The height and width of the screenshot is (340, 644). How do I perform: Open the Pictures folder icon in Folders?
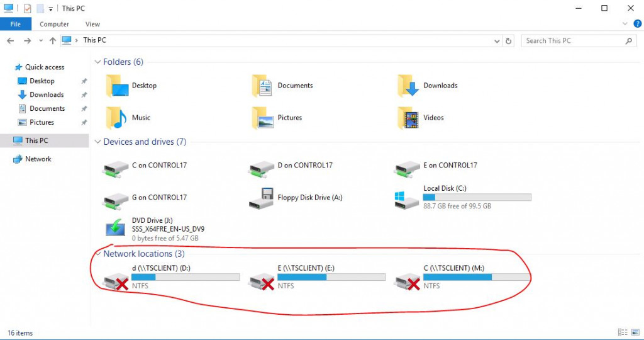pos(262,118)
